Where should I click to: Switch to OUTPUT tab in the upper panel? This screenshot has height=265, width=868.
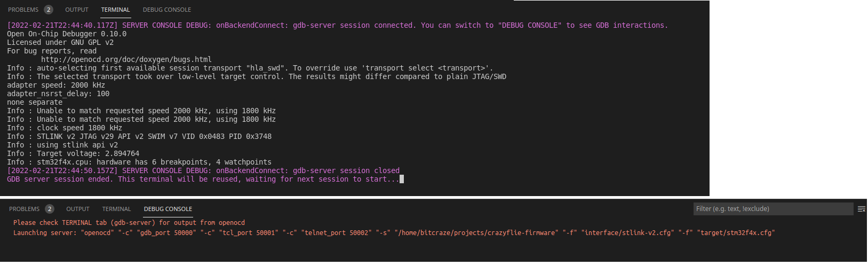coord(77,10)
